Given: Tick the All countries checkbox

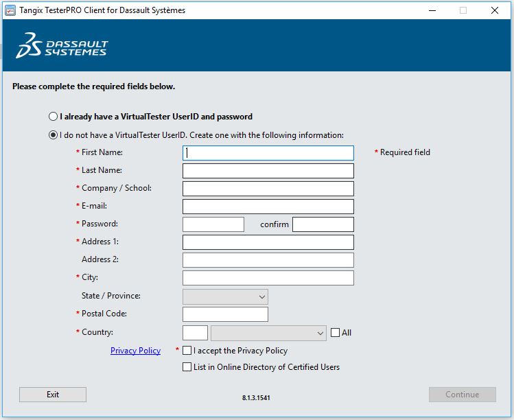Looking at the screenshot, I should [x=335, y=333].
